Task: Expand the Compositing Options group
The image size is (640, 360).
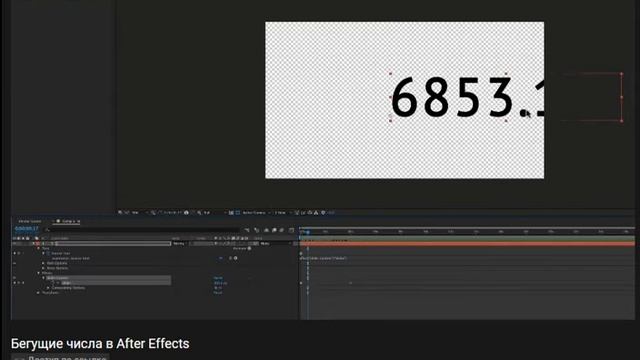Action: (x=48, y=288)
